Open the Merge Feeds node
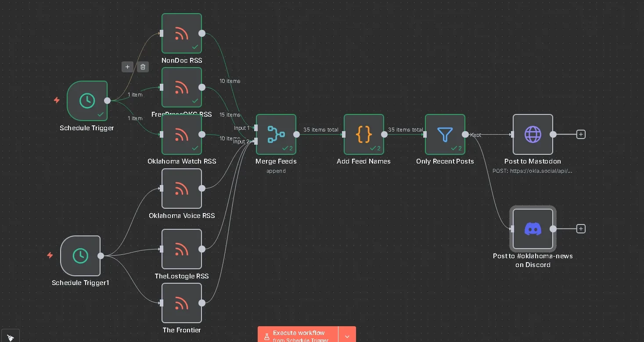Viewport: 644px width, 342px height. (x=276, y=134)
